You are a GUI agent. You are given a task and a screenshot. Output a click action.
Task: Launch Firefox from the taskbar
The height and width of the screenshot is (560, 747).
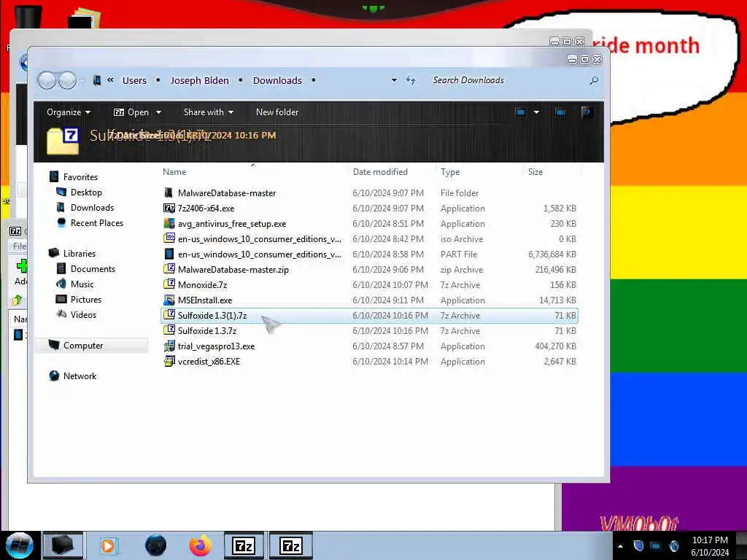click(x=201, y=545)
